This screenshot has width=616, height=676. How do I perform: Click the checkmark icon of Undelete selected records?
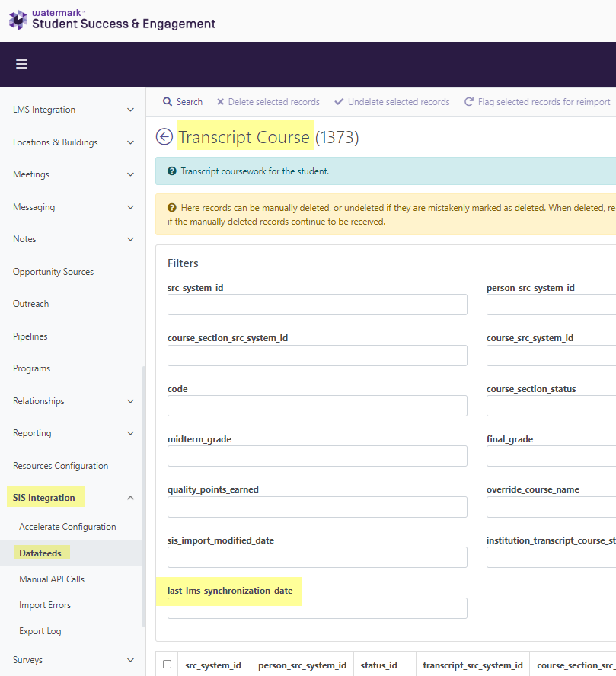click(340, 102)
